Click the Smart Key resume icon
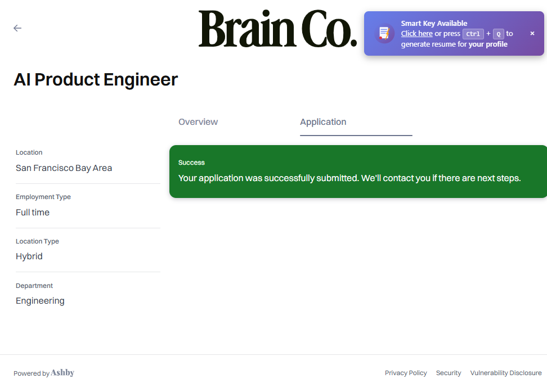This screenshot has width=547, height=392. point(384,33)
